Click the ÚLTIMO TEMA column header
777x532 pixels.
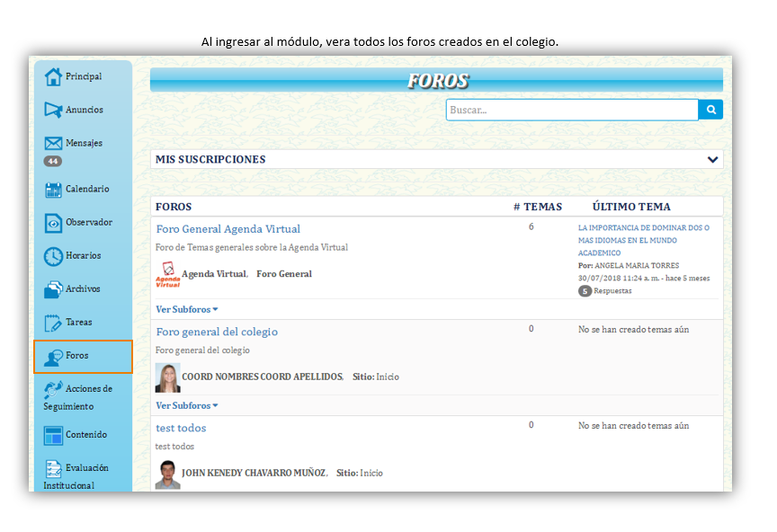pyautogui.click(x=631, y=207)
